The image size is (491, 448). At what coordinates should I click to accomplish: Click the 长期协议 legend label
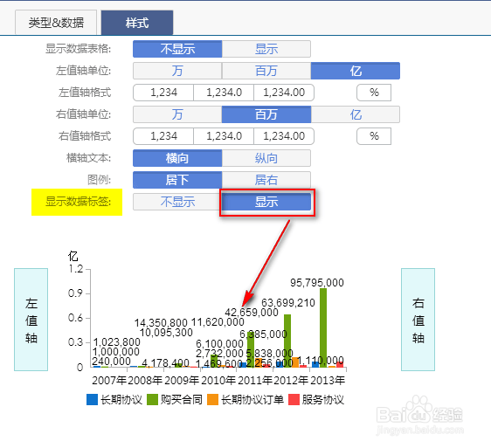click(121, 400)
